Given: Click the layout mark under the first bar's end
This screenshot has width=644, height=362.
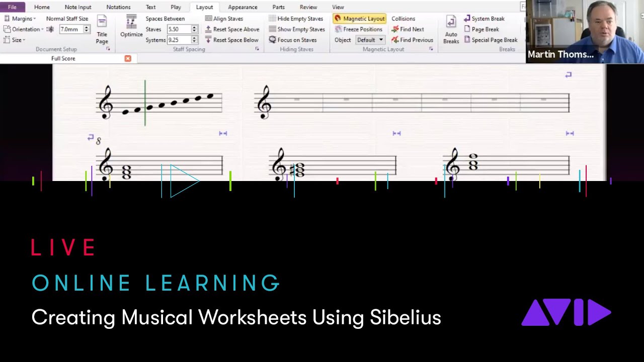Looking at the screenshot, I should [223, 133].
